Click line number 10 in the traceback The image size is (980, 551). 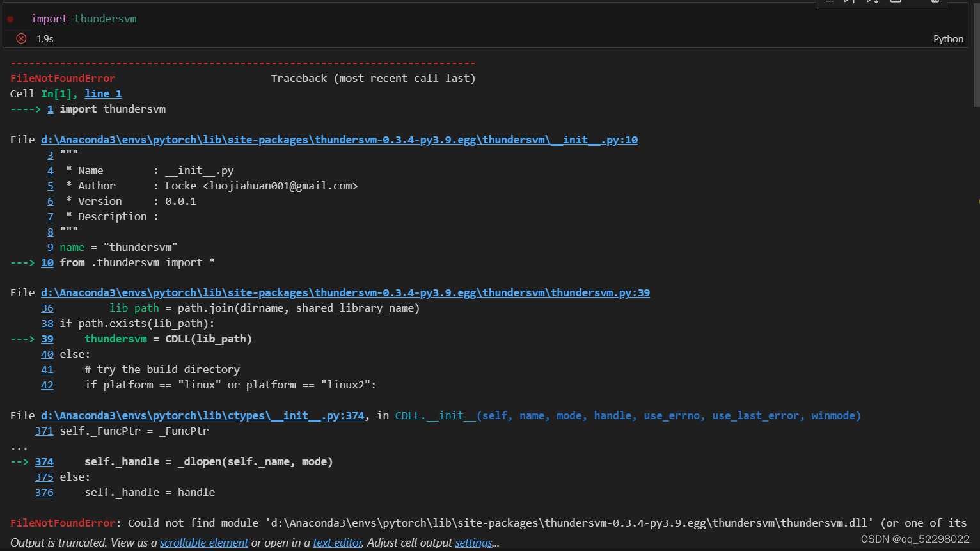(47, 262)
